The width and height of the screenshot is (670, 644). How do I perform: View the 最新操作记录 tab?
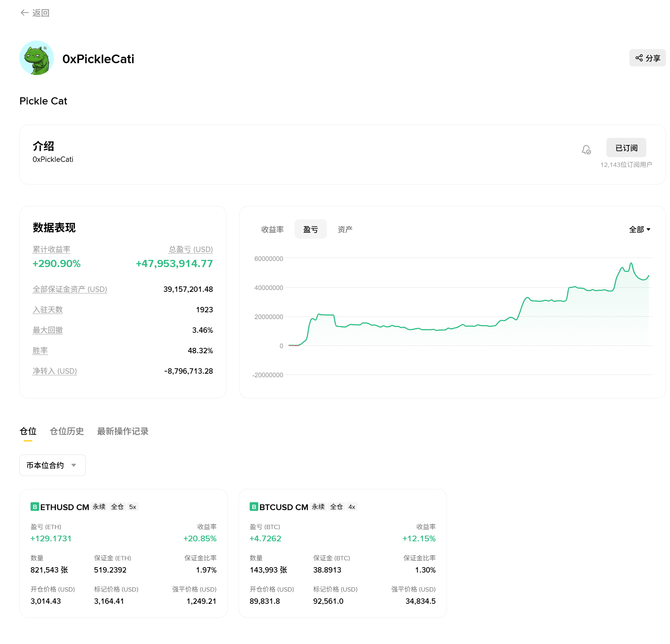pyautogui.click(x=123, y=431)
